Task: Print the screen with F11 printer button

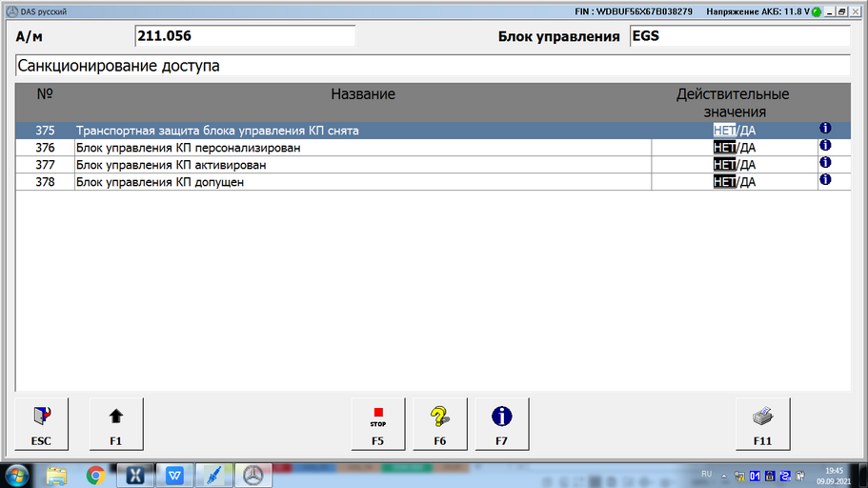Action: [763, 424]
